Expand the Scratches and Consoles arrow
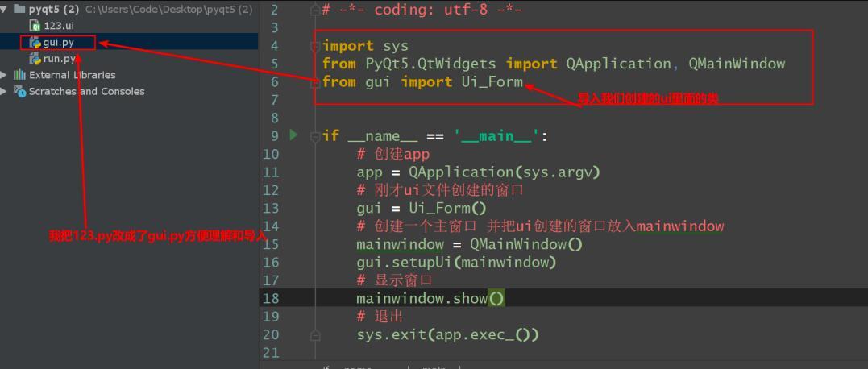The height and width of the screenshot is (369, 868). click(x=3, y=91)
